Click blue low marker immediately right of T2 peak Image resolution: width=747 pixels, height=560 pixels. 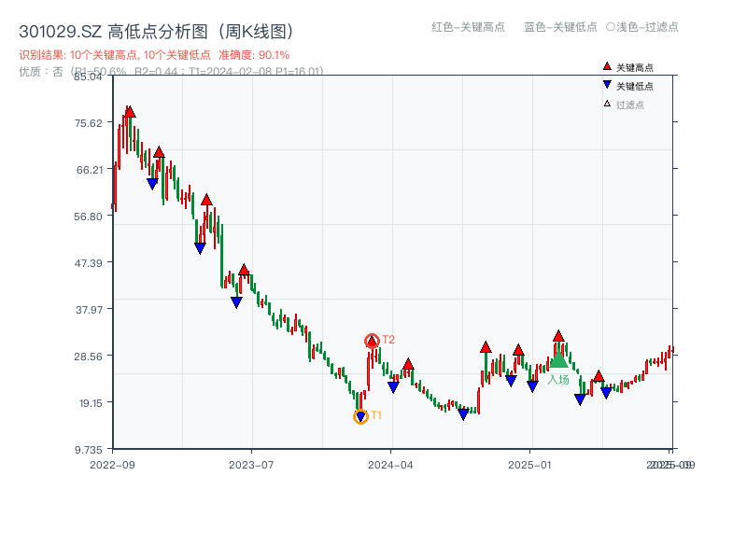393,387
